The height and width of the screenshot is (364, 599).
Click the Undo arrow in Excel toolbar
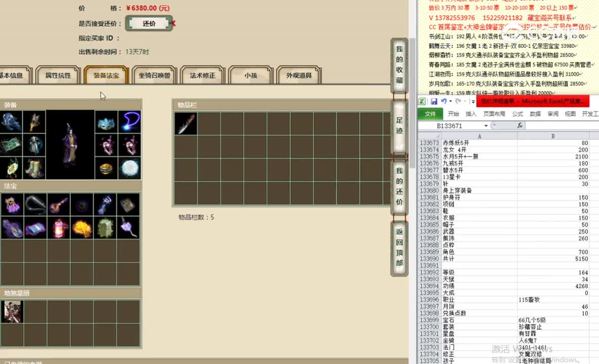click(444, 102)
